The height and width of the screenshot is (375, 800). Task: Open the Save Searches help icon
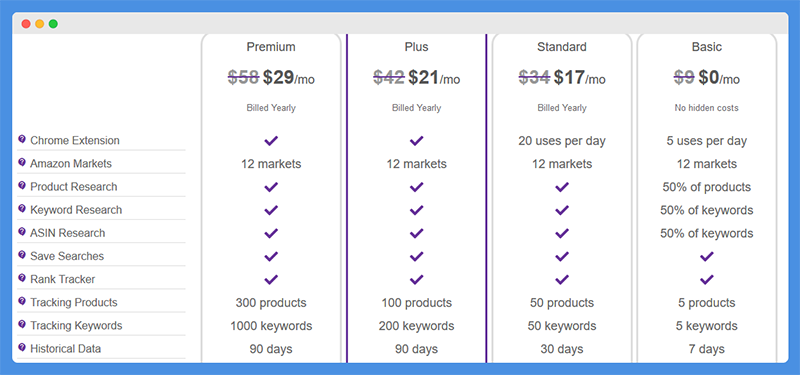(22, 255)
